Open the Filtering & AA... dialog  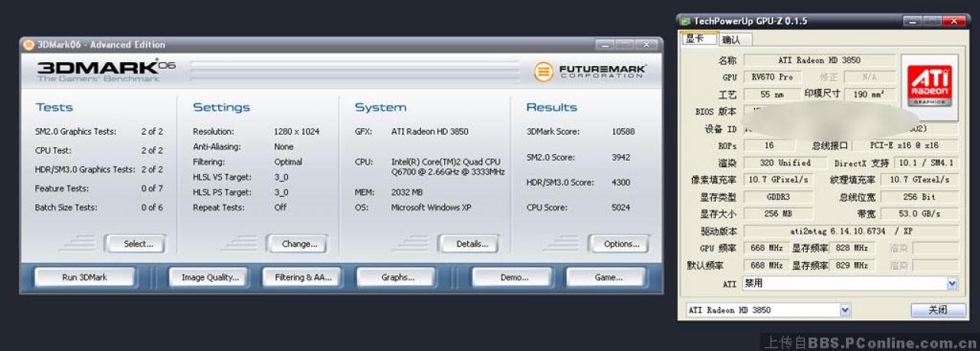[x=303, y=277]
